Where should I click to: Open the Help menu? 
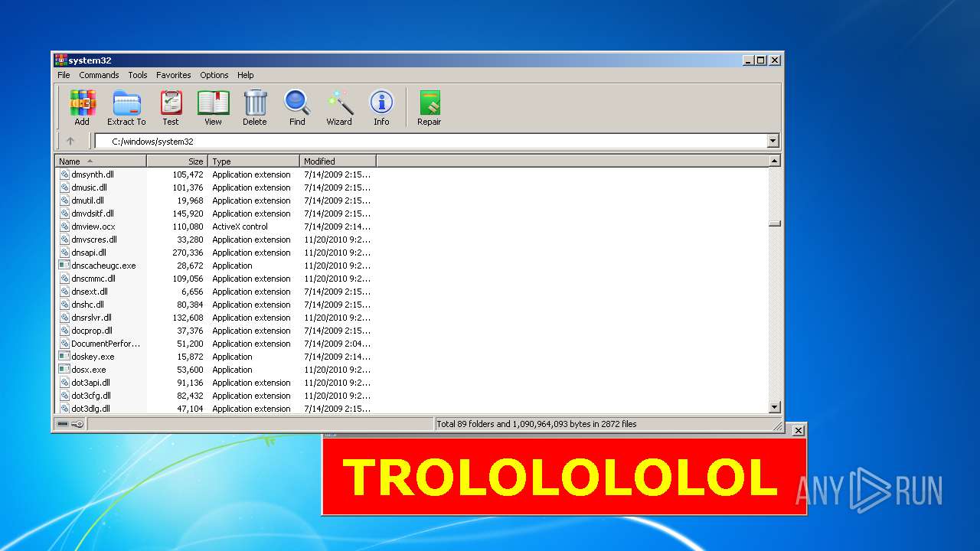coord(245,75)
